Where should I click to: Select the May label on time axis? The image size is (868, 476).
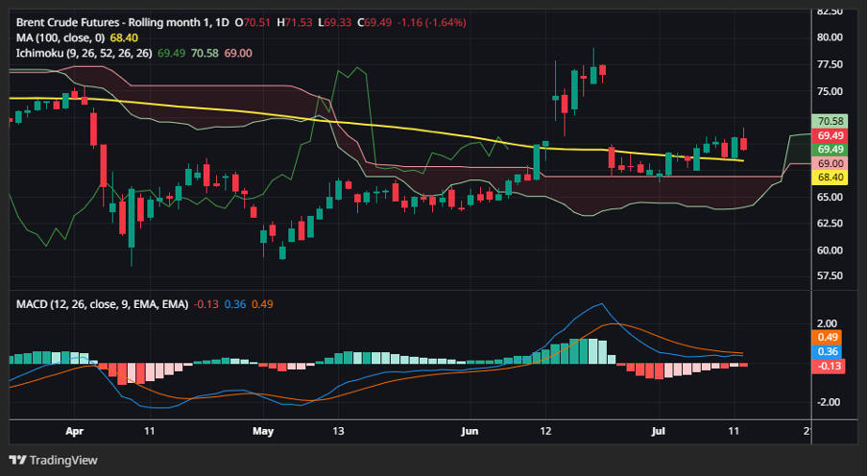pyautogui.click(x=266, y=432)
